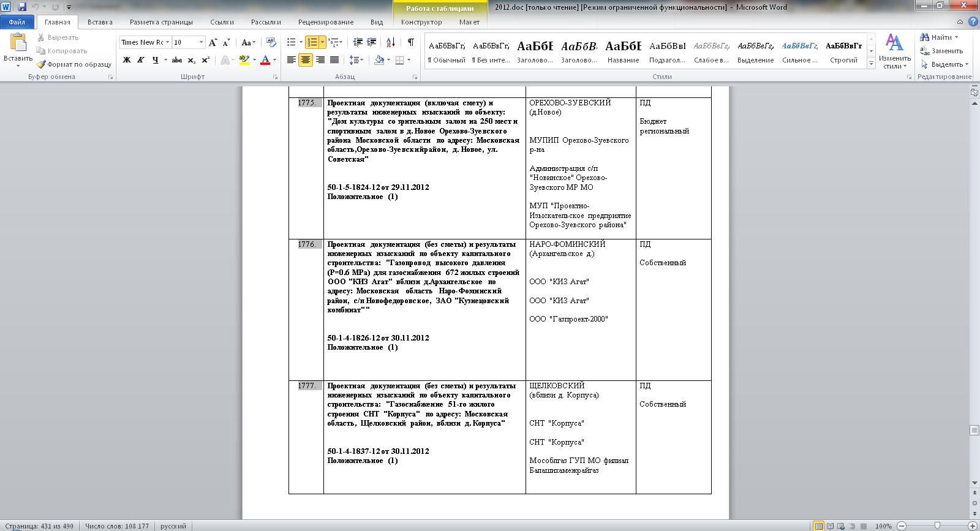
Task: Click the text highlight color button
Action: click(x=244, y=60)
